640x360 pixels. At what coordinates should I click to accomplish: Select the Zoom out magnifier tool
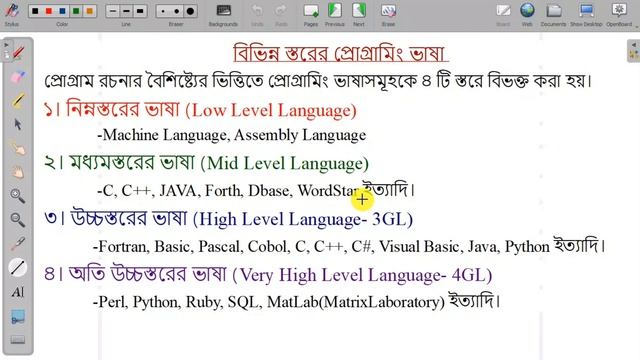(18, 220)
